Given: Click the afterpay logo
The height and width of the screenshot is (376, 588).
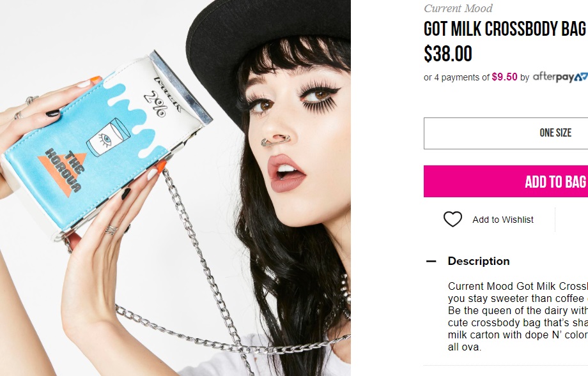Looking at the screenshot, I should click(x=561, y=77).
